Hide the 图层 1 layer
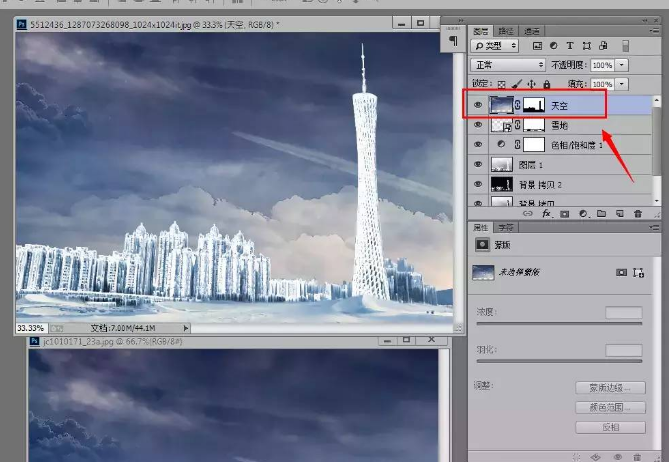669x462 pixels. click(478, 164)
